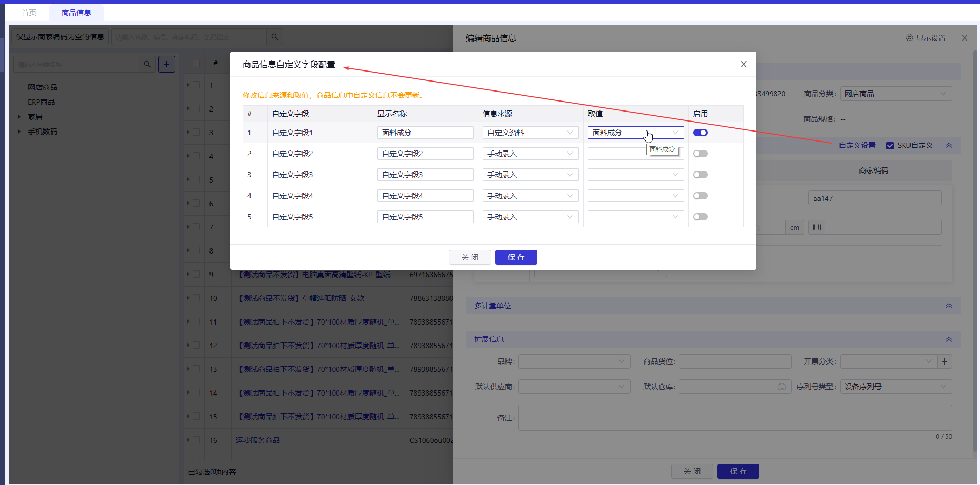980x485 pixels.
Task: Edit 显示名称 field for 自定义字段1
Action: (425, 133)
